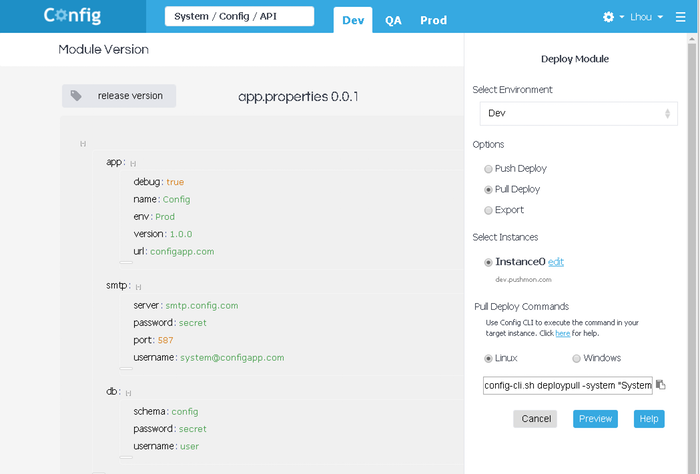Switch to the QA tab
700x474 pixels.
click(x=393, y=20)
